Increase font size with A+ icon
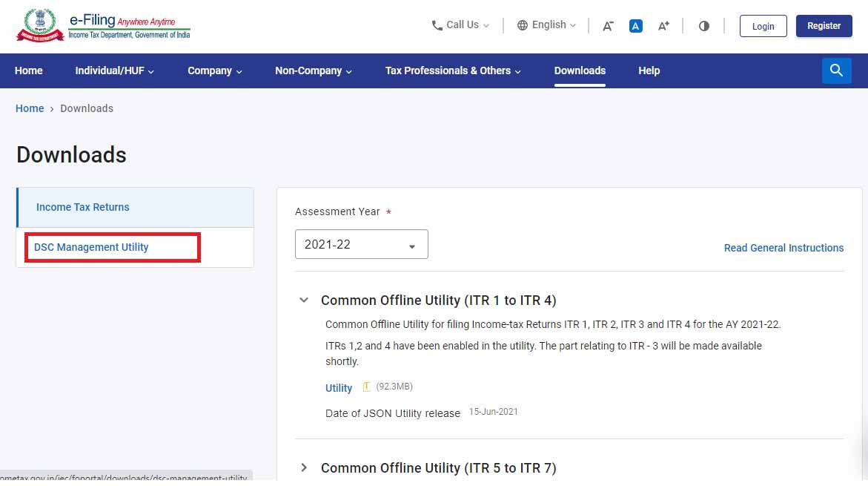The width and height of the screenshot is (868, 486). pos(663,26)
